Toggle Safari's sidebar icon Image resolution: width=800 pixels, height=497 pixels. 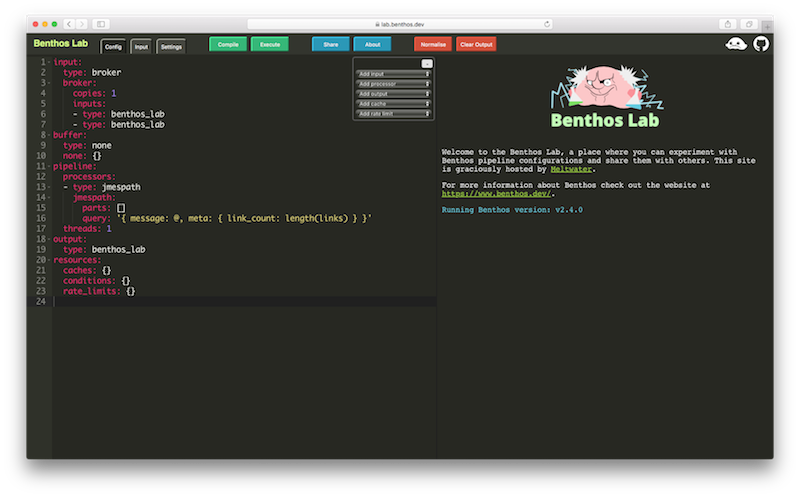(101, 24)
